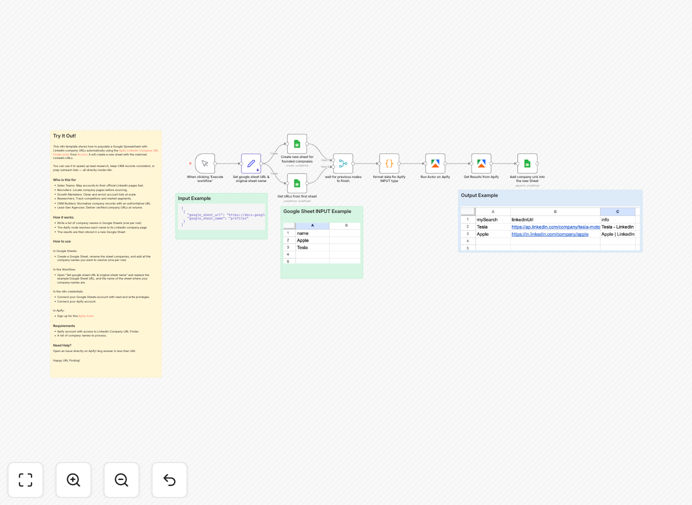
Task: Open the Apify LinkedIn Company URL Finder link
Action: 139,151
